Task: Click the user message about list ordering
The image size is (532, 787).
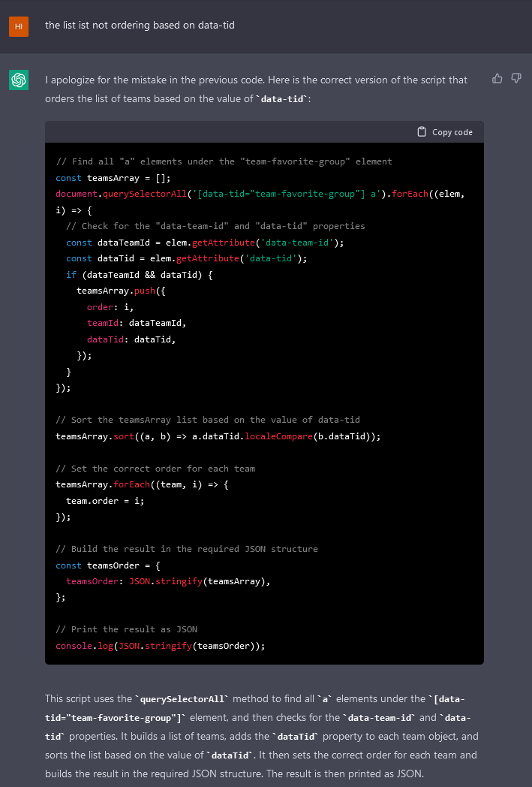Action: pos(140,26)
